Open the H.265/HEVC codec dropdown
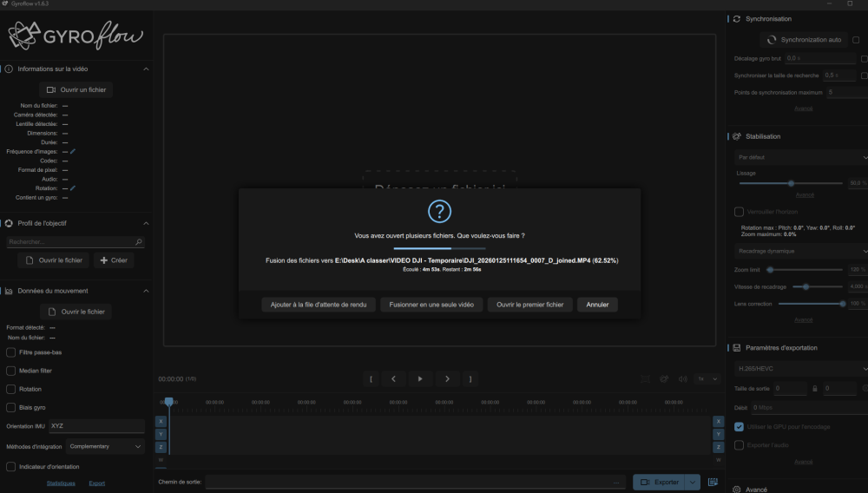Image resolution: width=868 pixels, height=493 pixels. pos(800,369)
